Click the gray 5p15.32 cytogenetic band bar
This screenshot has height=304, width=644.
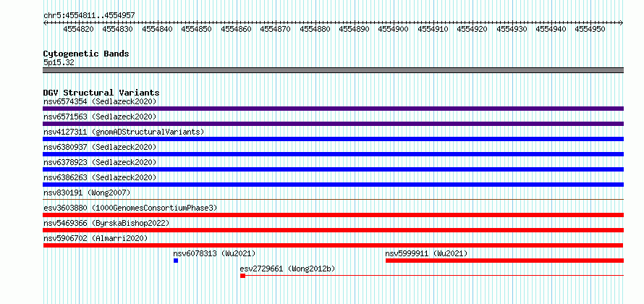pyautogui.click(x=333, y=70)
